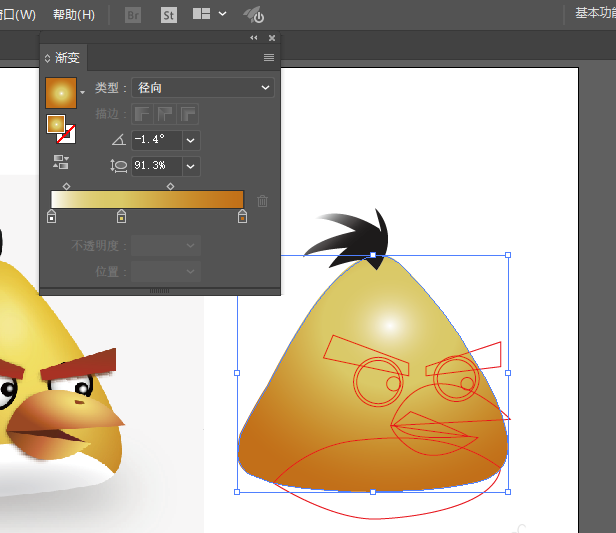Click the bottom-right bounding box handle

coord(508,492)
